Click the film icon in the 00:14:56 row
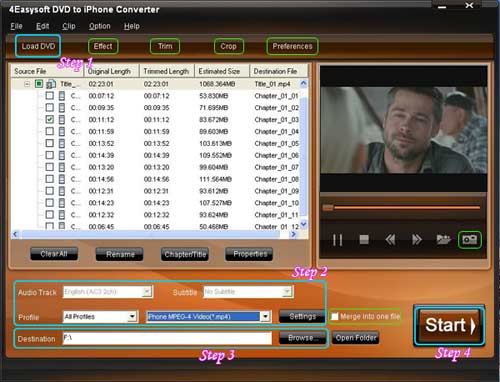 click(62, 179)
